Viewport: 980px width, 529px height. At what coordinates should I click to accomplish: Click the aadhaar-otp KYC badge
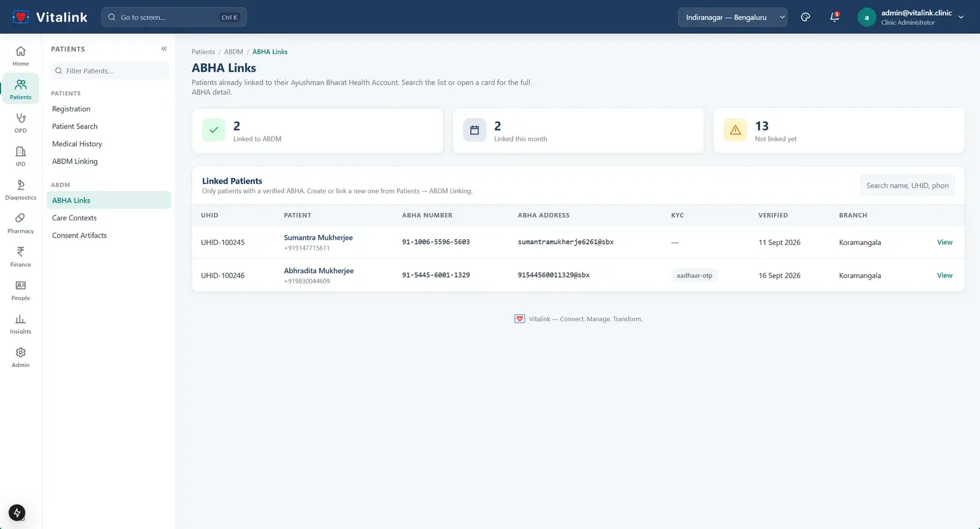pyautogui.click(x=694, y=276)
